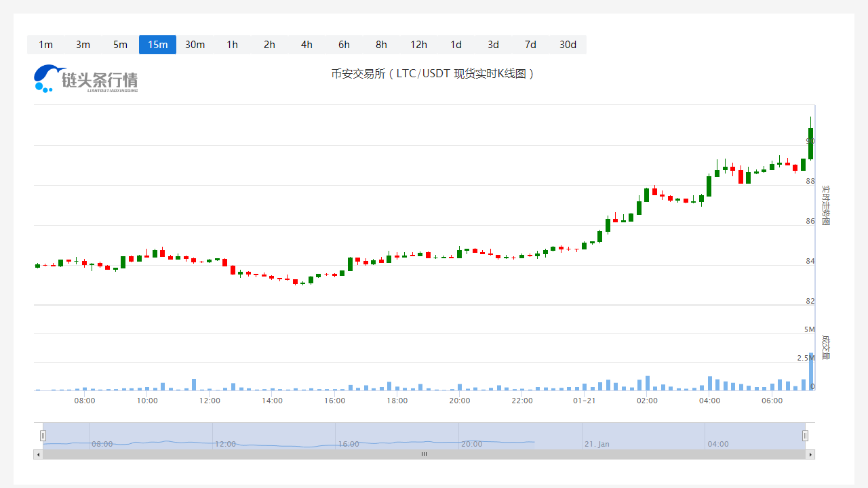Click the navigator right range handle

[x=806, y=436]
